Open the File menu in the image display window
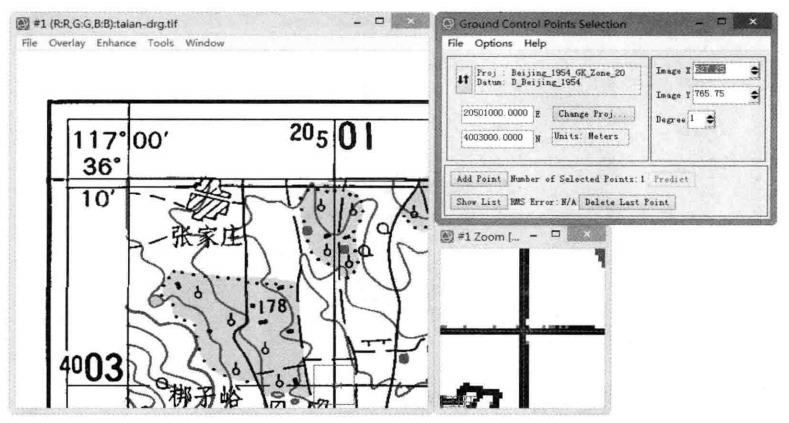 (x=29, y=43)
